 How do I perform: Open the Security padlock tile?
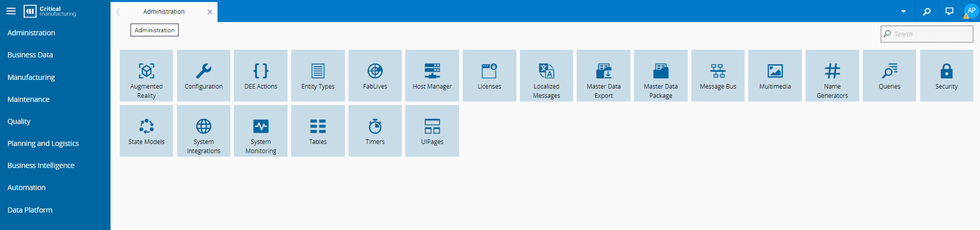click(x=947, y=75)
